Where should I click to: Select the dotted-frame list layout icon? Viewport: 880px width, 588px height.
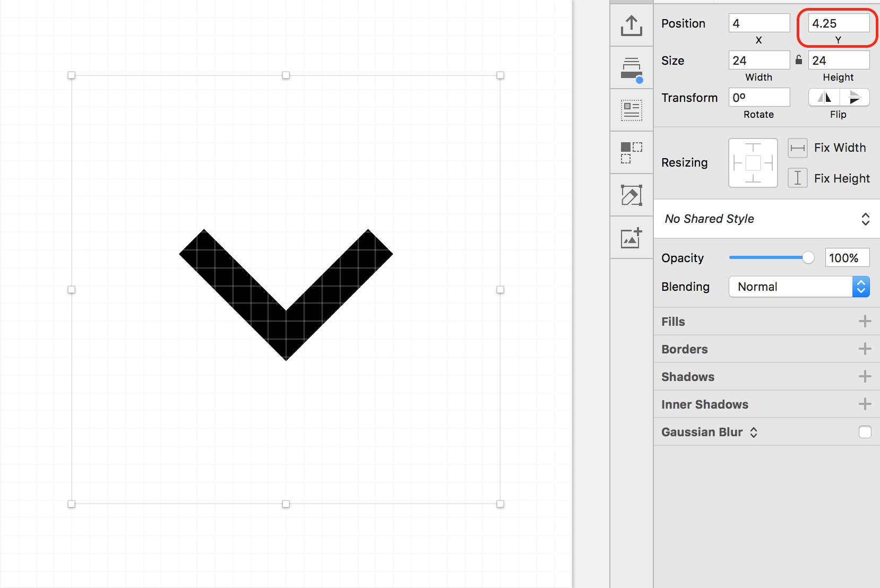[x=632, y=110]
